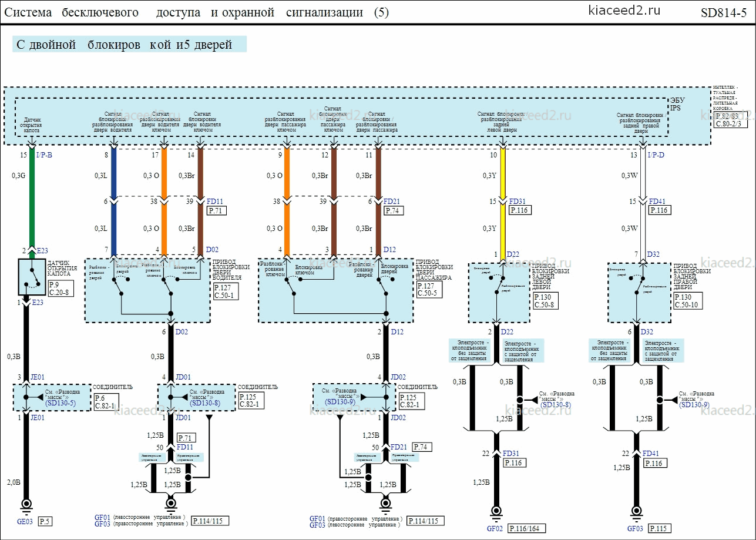
Task: Click the 'ДАТЧИК ОТКРЫТИЯ КАПОТА' component label
Action: 62,267
